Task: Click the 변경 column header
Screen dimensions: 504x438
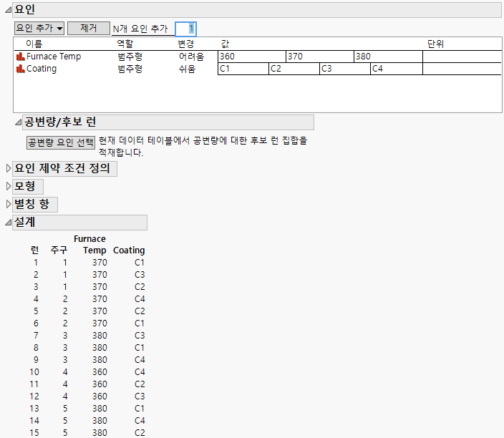Action: tap(186, 44)
